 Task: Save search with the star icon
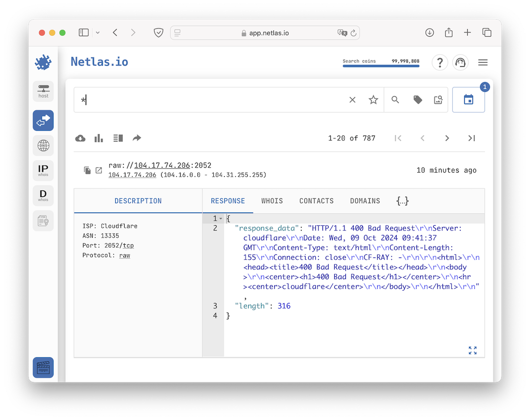point(373,100)
